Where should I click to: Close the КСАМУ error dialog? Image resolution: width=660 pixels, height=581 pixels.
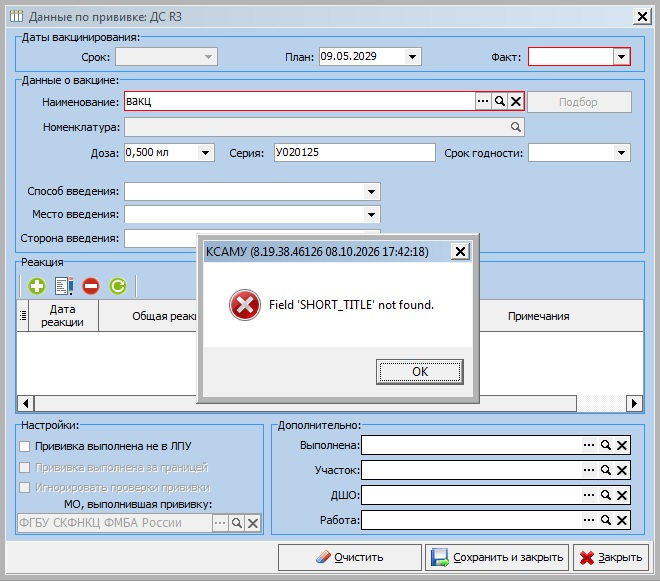(x=460, y=252)
